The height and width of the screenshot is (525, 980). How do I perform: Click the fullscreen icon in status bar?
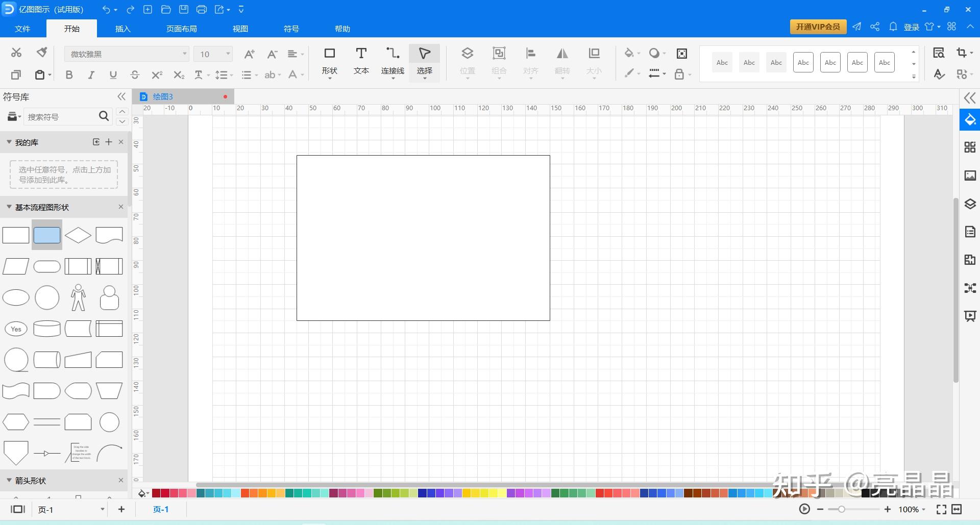click(941, 509)
